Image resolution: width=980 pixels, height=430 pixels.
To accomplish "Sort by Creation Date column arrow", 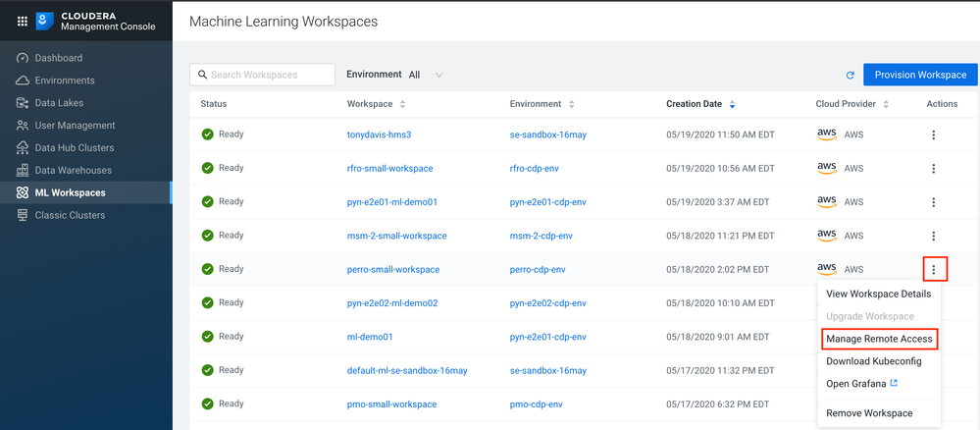I will pyautogui.click(x=732, y=104).
